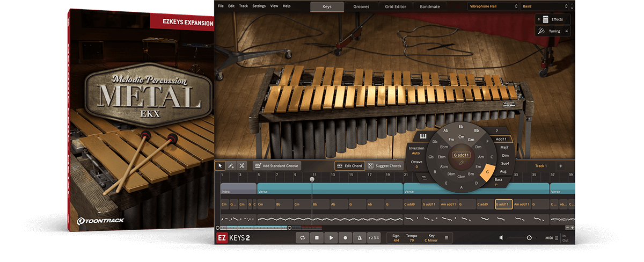644x262 pixels.
Task: Change the Inversion Auto setting
Action: pyautogui.click(x=416, y=151)
